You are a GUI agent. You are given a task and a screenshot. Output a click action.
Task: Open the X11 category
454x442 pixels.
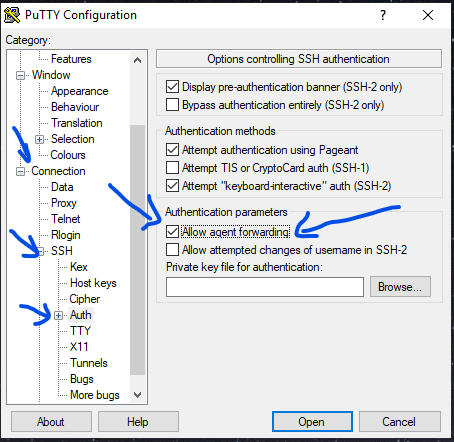(x=79, y=347)
